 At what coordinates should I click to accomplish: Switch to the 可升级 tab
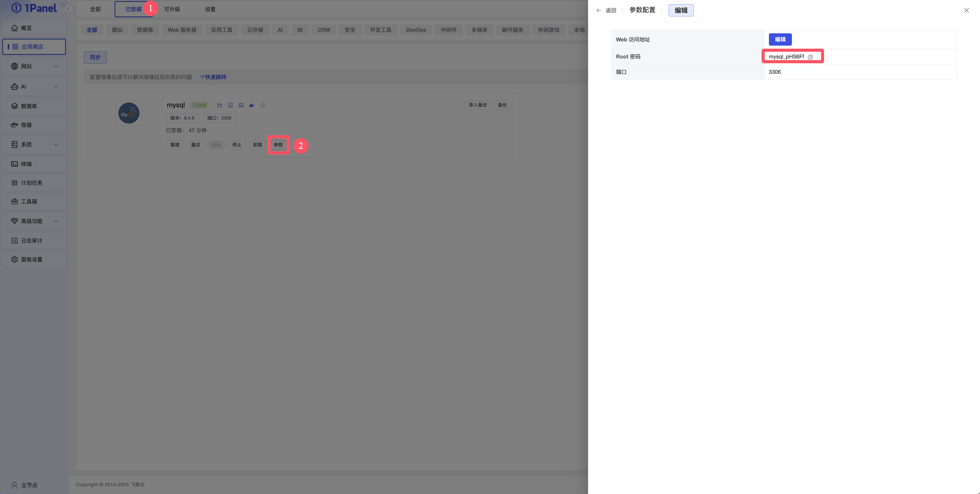pos(172,9)
